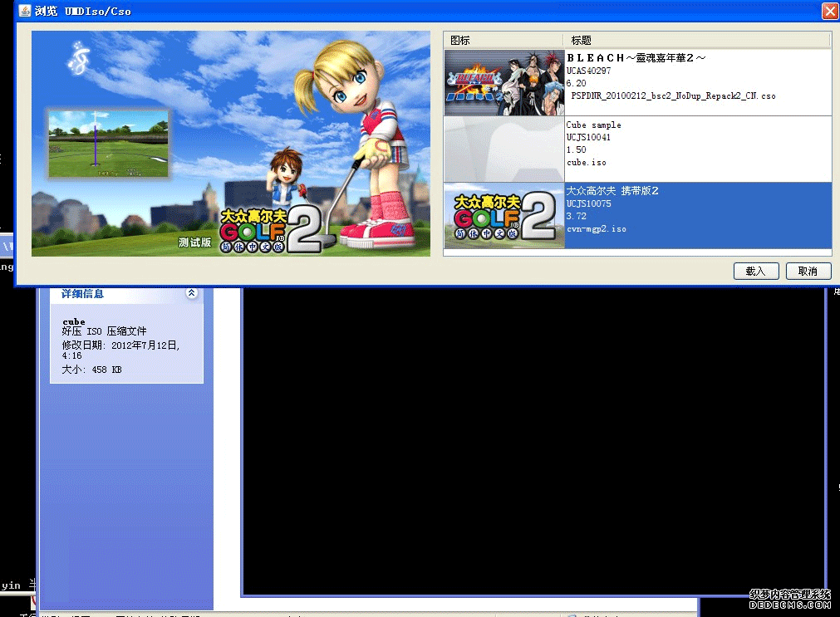Select the blank Cube sample icon
Image resolution: width=840 pixels, height=617 pixels.
(504, 149)
